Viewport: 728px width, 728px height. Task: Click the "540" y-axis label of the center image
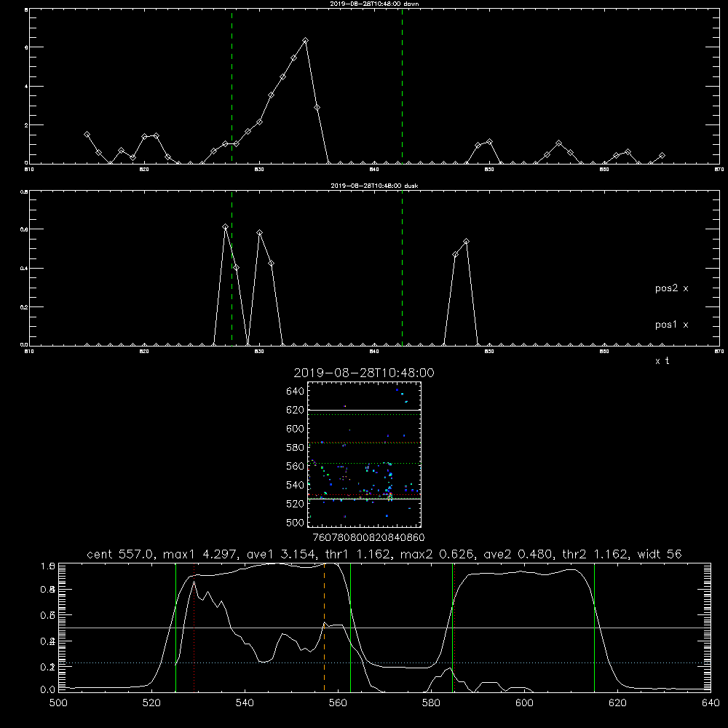pyautogui.click(x=295, y=485)
